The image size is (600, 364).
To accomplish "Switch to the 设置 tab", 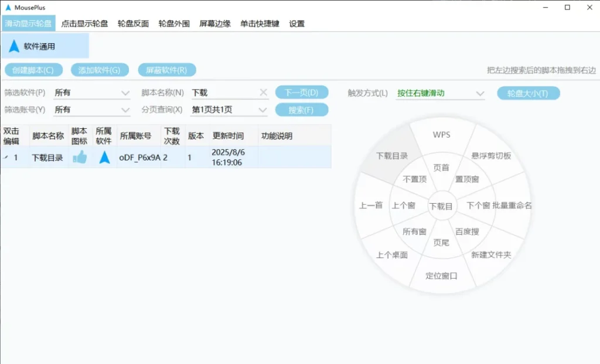I will (x=295, y=24).
